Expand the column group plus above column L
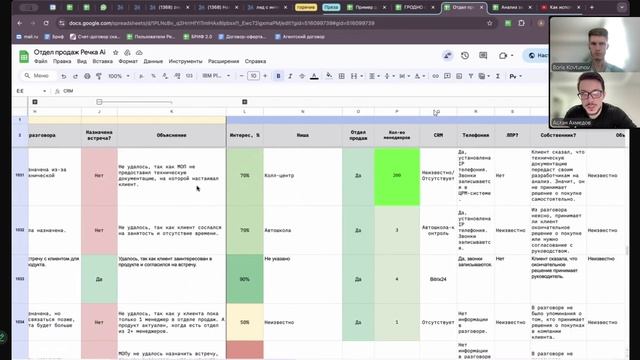Viewport: 640px width, 360px height. (x=244, y=102)
